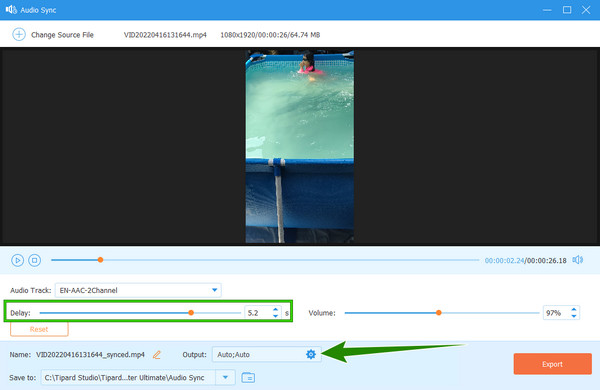Viewport: 600px width, 390px height.
Task: Open output settings gear icon
Action: click(x=311, y=354)
